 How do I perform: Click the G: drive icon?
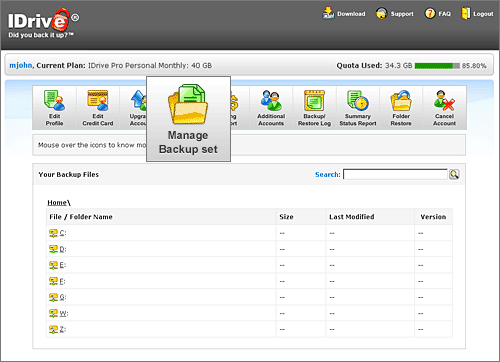(53, 297)
